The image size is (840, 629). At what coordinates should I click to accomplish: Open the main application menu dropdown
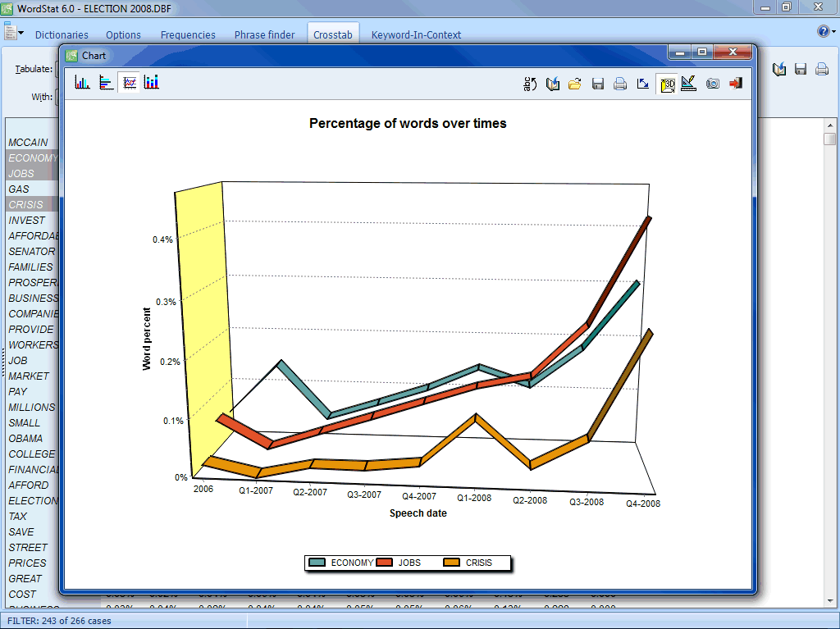[x=14, y=34]
